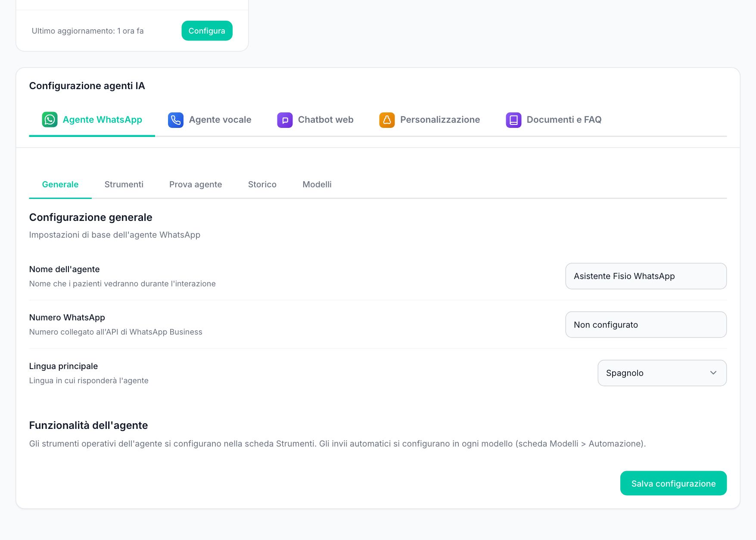Select the Personalizzazione tab
The width and height of the screenshot is (756, 540).
point(429,120)
